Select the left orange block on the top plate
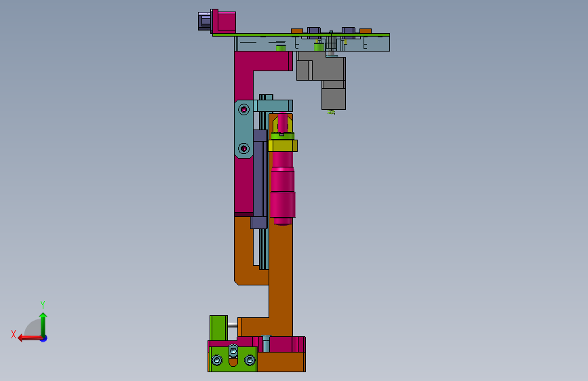 tap(297, 31)
